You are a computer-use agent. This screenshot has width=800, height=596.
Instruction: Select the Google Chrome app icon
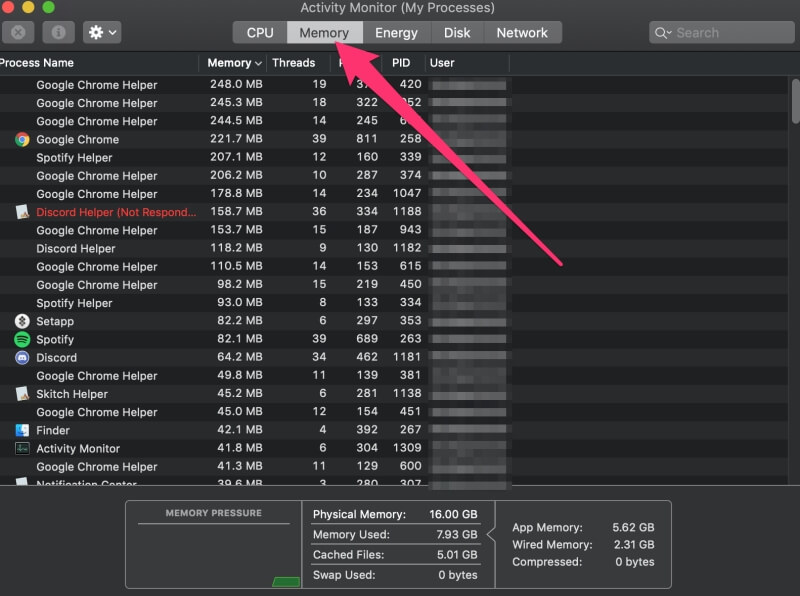[x=22, y=139]
